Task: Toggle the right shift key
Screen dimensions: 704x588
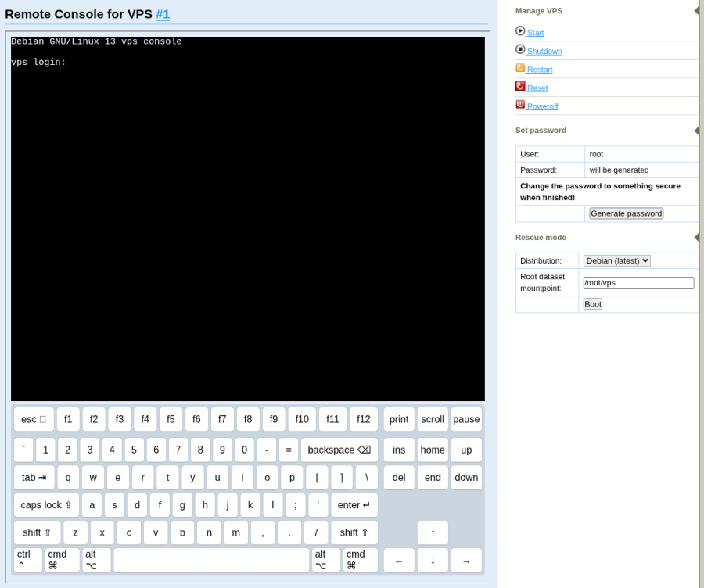Action: 354,532
